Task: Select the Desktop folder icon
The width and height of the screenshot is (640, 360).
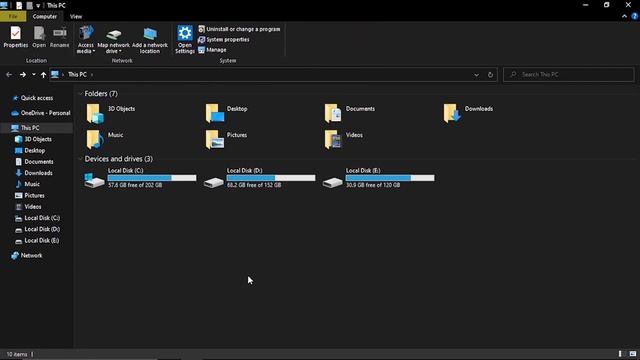Action: tap(214, 113)
